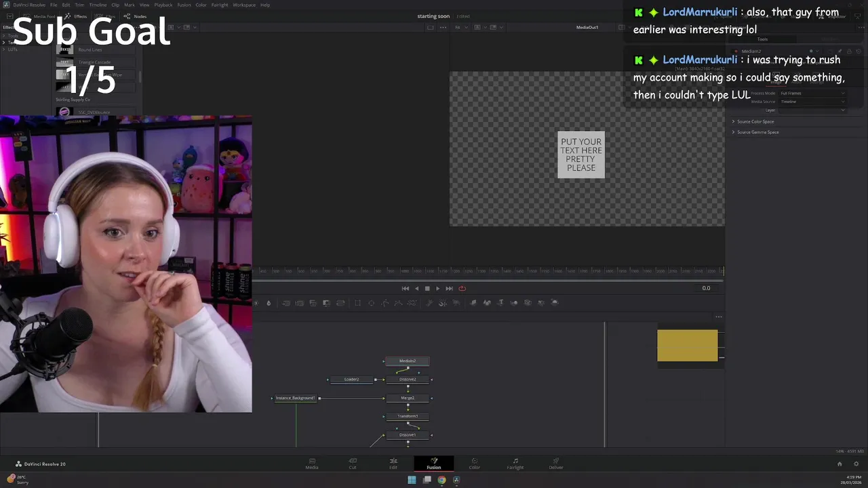Switch to the Deliver page
Viewport: 868px width, 488px height.
pyautogui.click(x=556, y=464)
